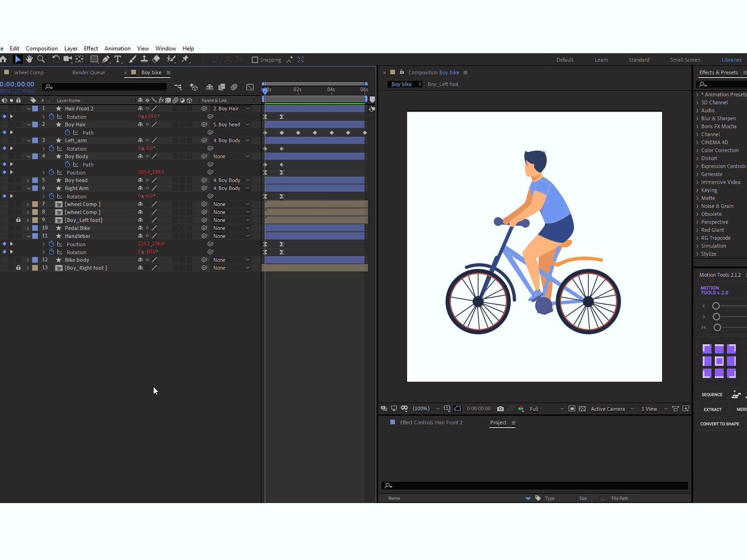Select the Brush tool
This screenshot has height=560, width=747.
tap(133, 59)
